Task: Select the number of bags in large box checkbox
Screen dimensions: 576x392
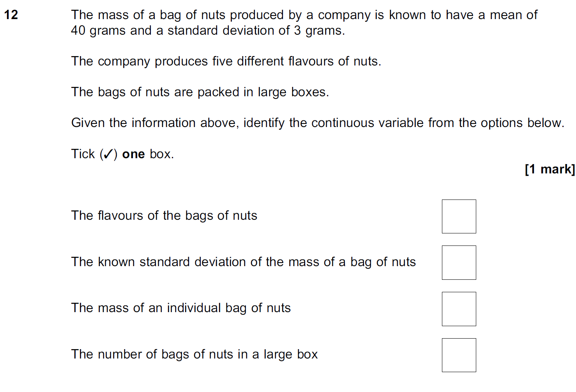Action: pyautogui.click(x=459, y=355)
